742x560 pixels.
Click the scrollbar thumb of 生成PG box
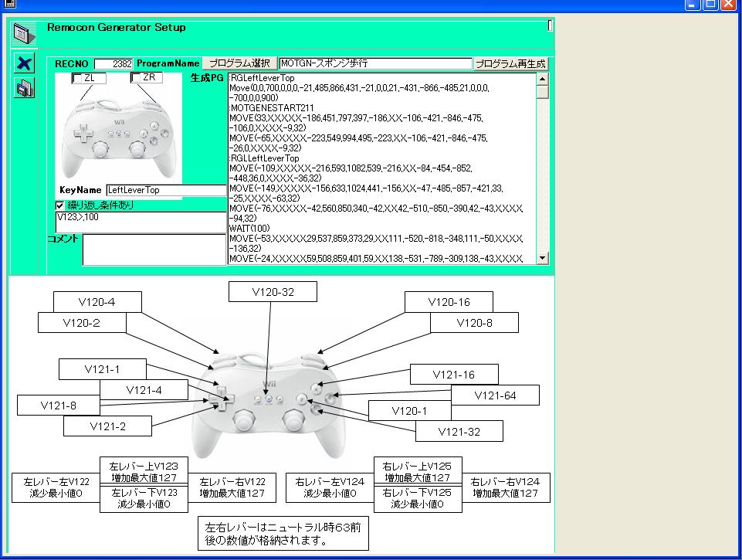pos(542,92)
